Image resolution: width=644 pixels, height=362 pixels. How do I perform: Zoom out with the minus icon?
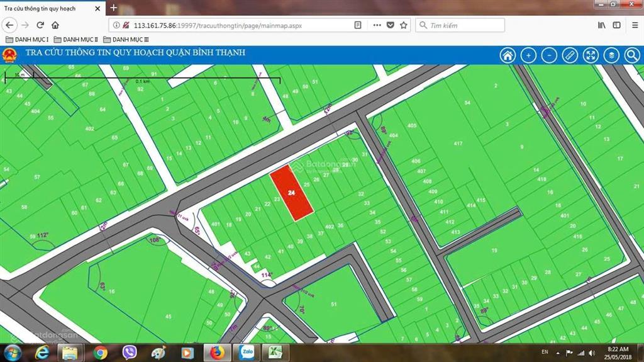549,55
